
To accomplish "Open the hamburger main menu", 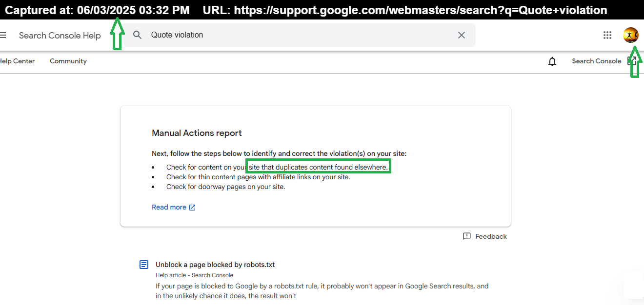I will click(3, 35).
